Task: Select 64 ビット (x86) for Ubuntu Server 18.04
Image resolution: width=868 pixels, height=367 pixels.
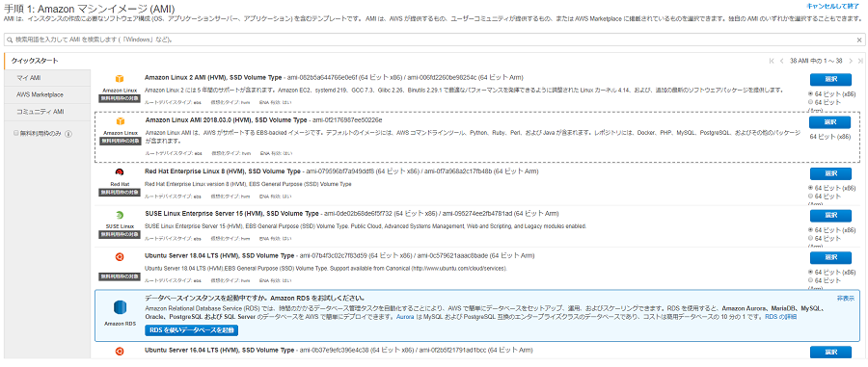Action: coord(811,273)
